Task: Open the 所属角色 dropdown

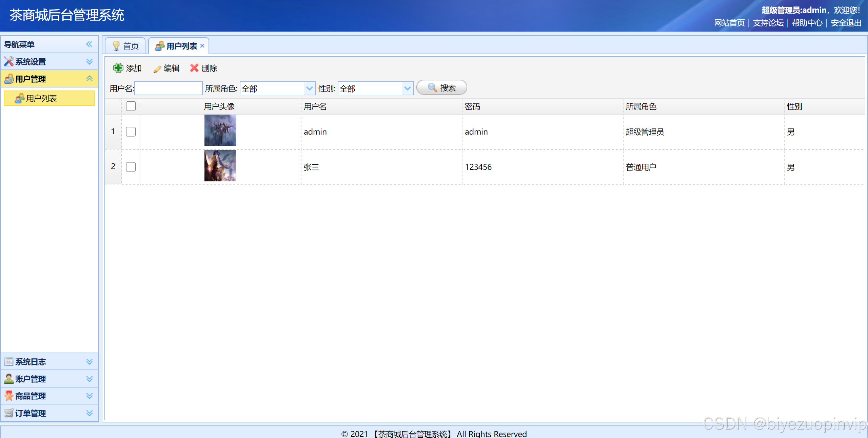Action: [309, 88]
